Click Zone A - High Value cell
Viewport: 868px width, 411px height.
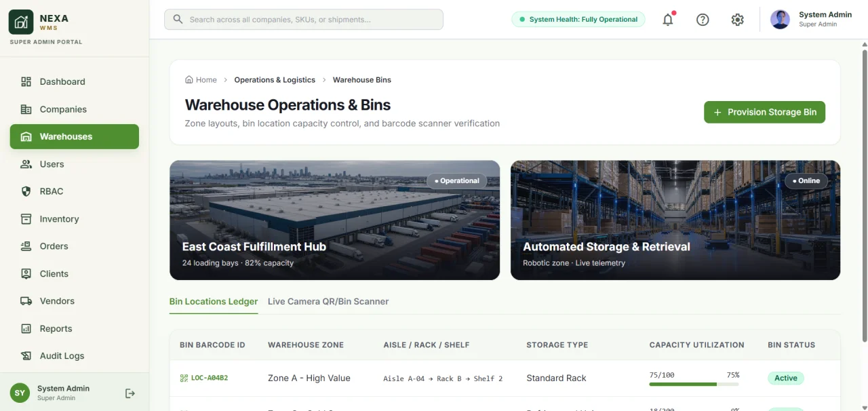tap(309, 378)
